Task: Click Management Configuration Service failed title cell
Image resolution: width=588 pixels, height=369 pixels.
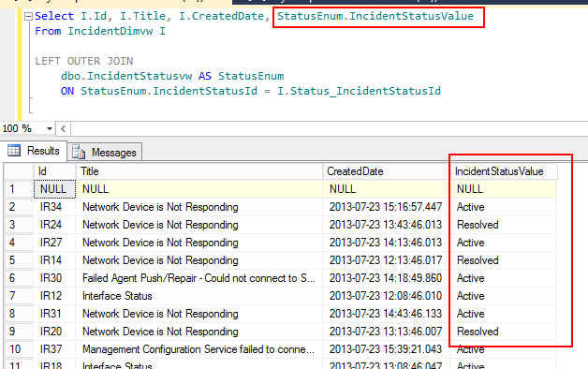Action: [x=199, y=349]
